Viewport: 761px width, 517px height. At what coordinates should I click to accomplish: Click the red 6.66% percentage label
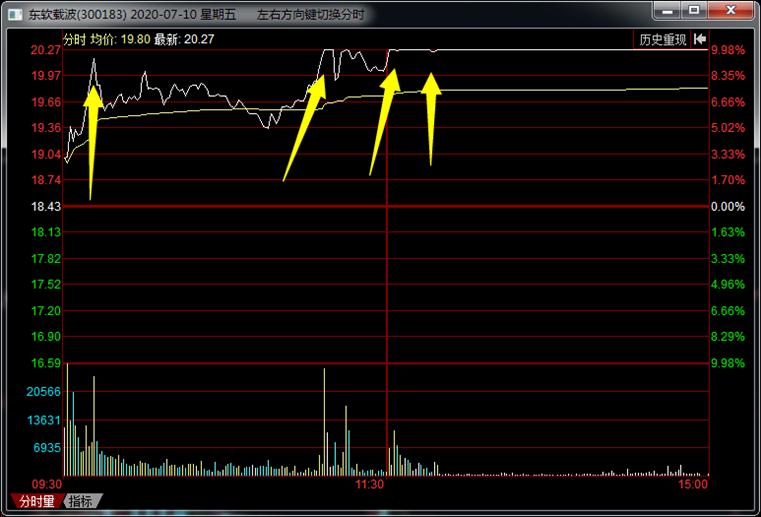coord(728,102)
